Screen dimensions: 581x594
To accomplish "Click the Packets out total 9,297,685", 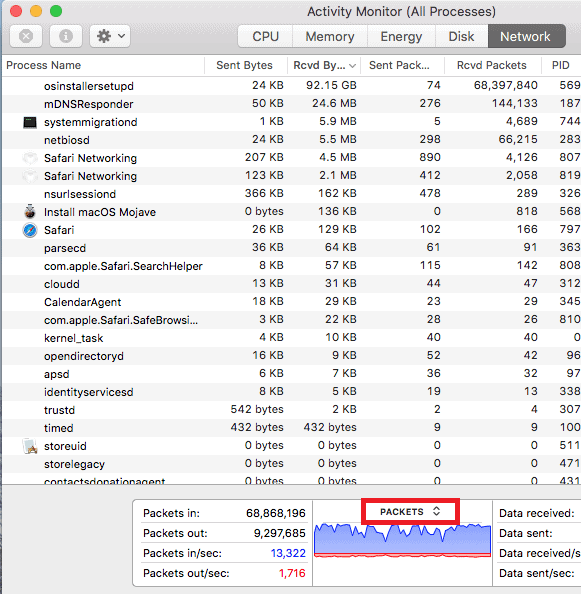I will pos(280,533).
